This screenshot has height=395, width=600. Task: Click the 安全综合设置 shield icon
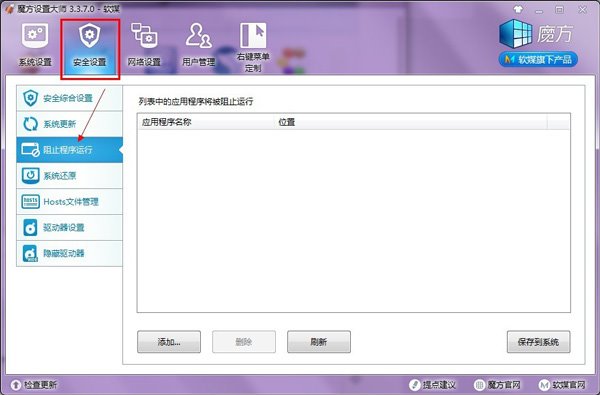(x=30, y=98)
